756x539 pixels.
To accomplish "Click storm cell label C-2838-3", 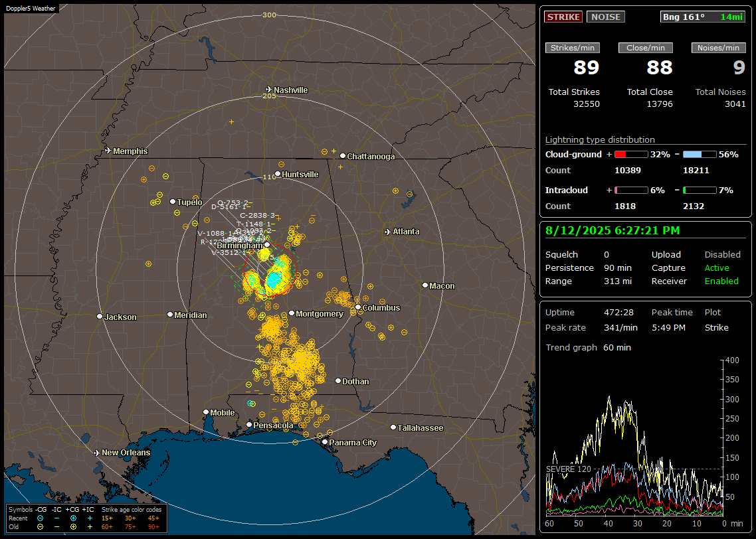I will [x=259, y=215].
